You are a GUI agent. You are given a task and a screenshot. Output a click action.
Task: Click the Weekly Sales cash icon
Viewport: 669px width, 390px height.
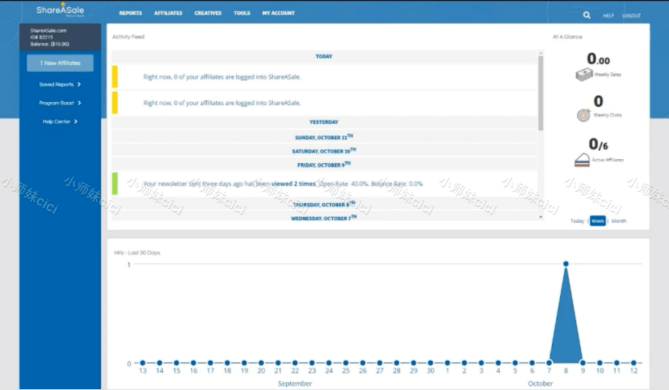[584, 75]
